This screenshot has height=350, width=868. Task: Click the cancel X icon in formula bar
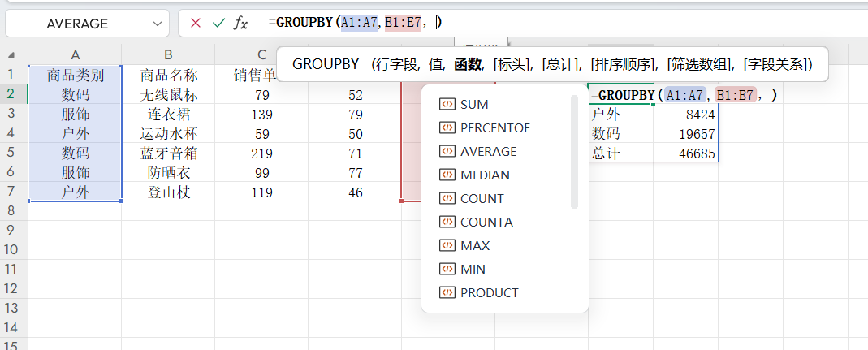coord(195,24)
